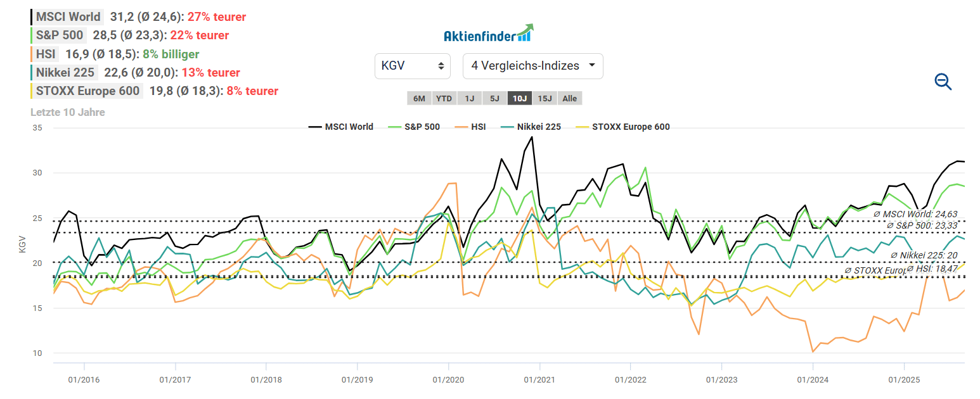Click MSCI World label in summary list
The height and width of the screenshot is (399, 980).
(68, 17)
